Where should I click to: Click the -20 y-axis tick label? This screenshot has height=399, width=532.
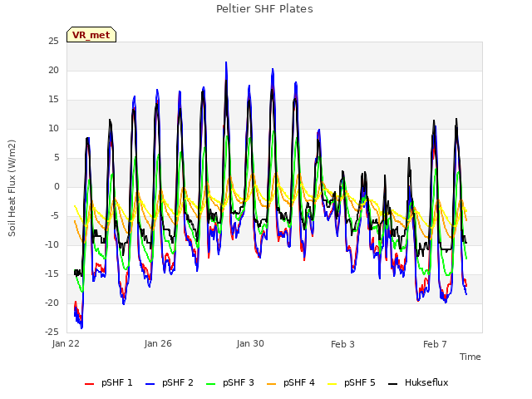[52, 303]
